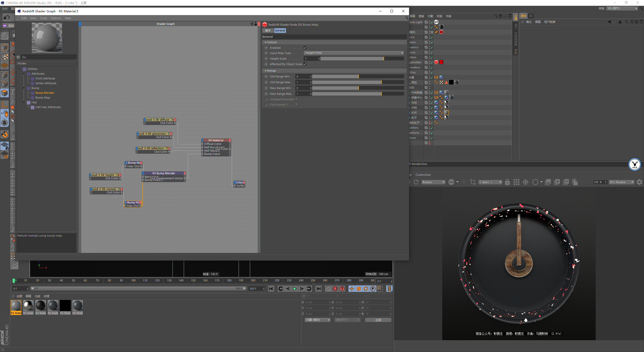Open the Options menu in Shader Graph
This screenshot has width=644, height=352.
click(x=56, y=18)
